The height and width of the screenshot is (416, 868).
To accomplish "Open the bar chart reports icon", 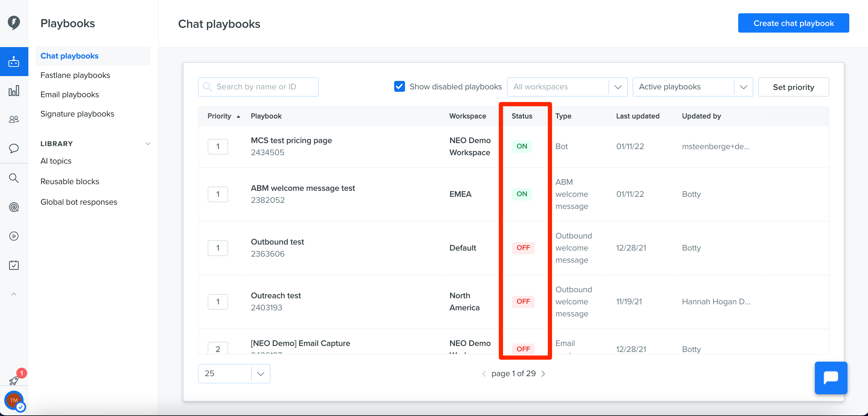I will [x=14, y=91].
